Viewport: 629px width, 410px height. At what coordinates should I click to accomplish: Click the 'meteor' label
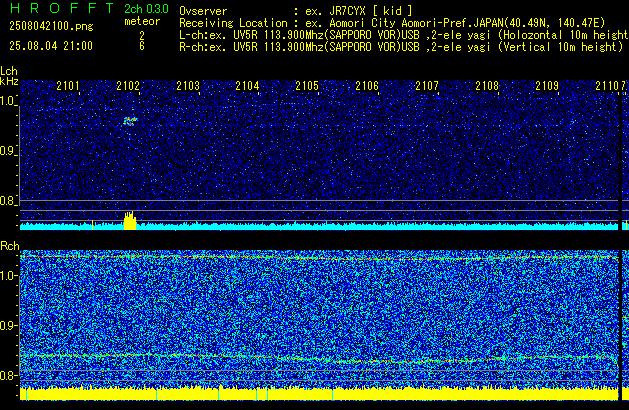pyautogui.click(x=142, y=21)
